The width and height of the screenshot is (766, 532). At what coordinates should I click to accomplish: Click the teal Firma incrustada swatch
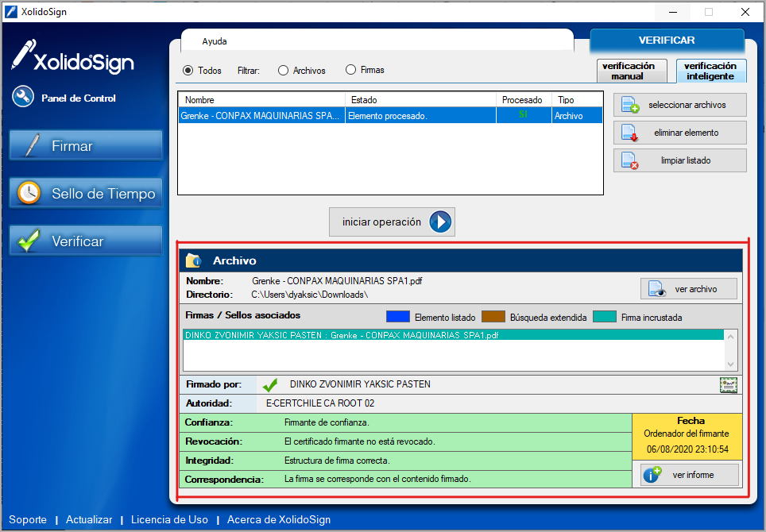(605, 317)
